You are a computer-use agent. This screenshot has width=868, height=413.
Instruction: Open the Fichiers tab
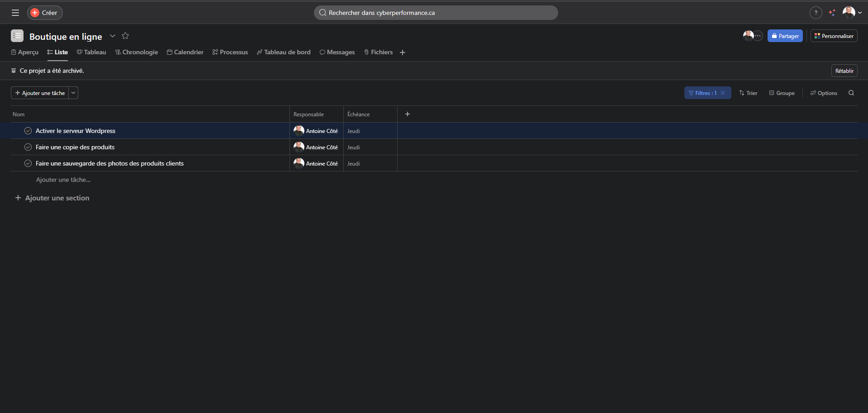pos(378,52)
